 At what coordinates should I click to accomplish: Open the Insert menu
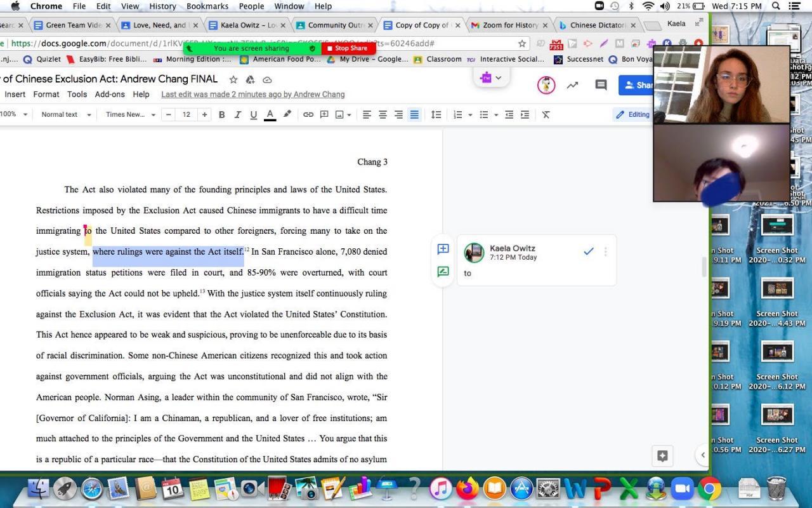[x=15, y=94]
